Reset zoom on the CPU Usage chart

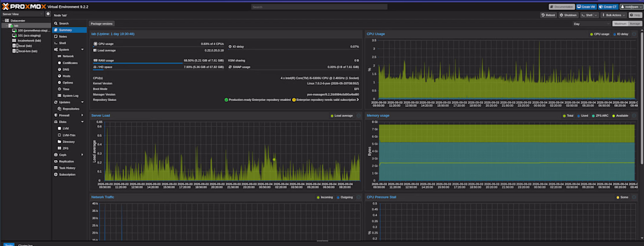coord(634,34)
